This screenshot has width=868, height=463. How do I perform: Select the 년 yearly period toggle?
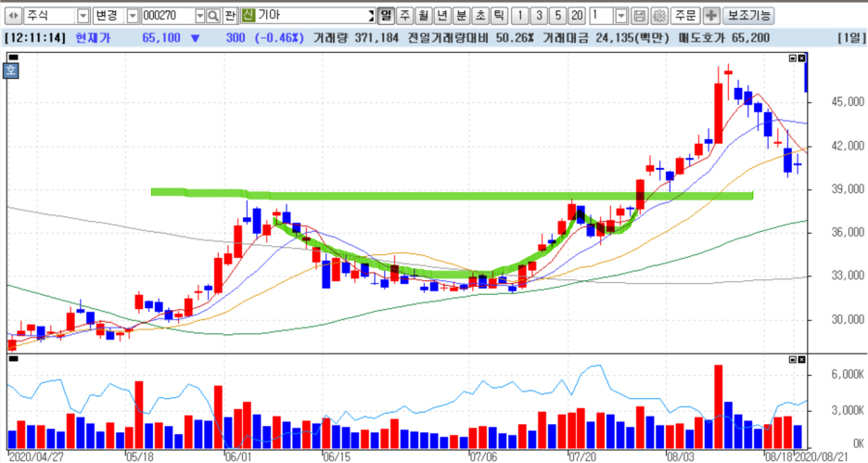[443, 16]
